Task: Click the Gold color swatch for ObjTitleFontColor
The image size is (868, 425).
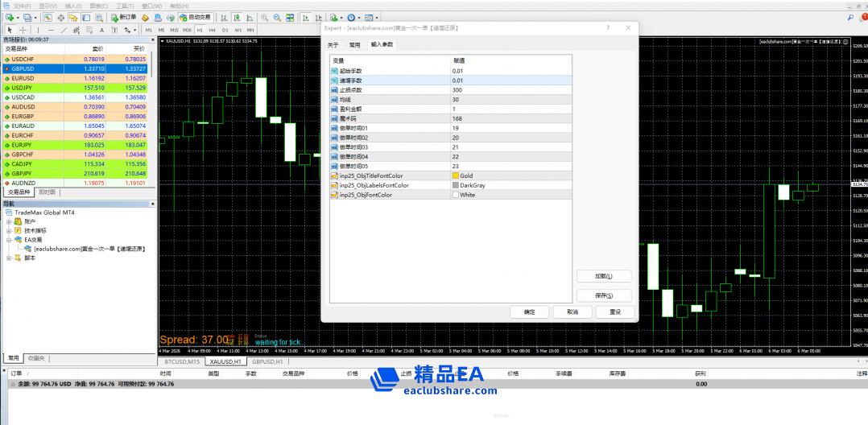Action: point(456,175)
